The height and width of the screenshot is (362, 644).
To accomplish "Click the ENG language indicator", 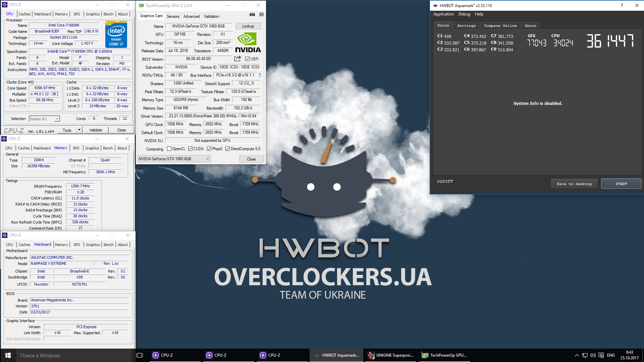I will pyautogui.click(x=611, y=355).
